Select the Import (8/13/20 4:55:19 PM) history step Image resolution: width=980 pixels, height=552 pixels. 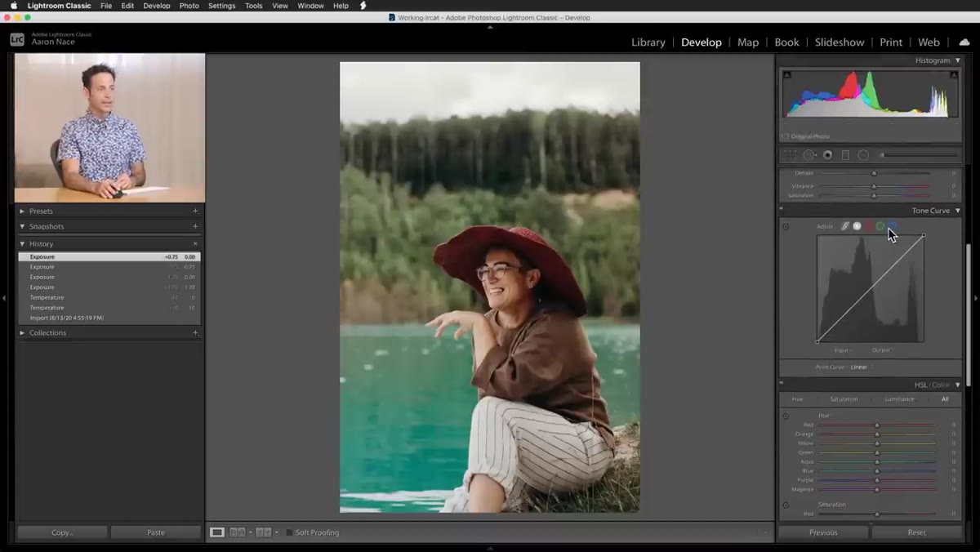pos(109,318)
